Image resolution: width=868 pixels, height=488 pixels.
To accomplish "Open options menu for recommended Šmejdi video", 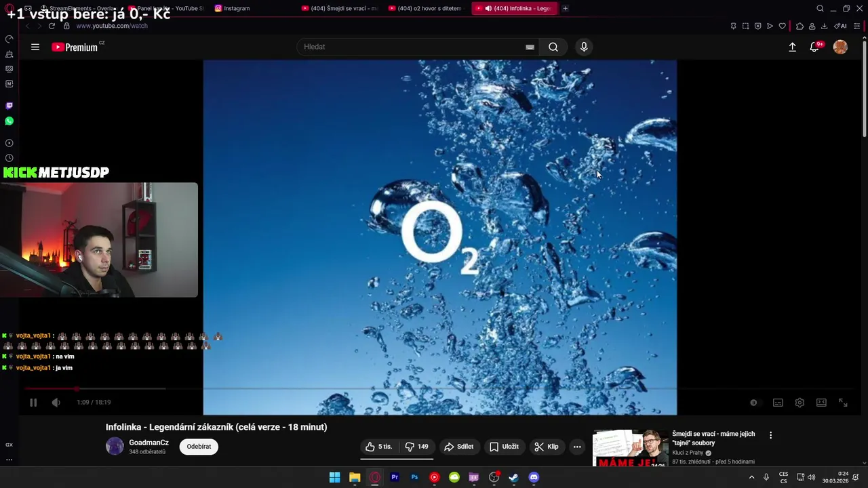I will point(770,435).
